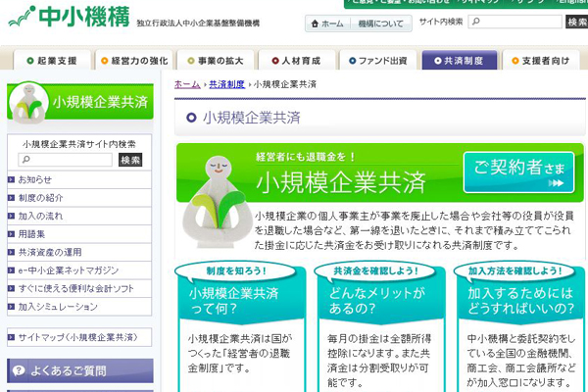Open the 人材育成 tab
The height and width of the screenshot is (392, 588).
pos(297,60)
